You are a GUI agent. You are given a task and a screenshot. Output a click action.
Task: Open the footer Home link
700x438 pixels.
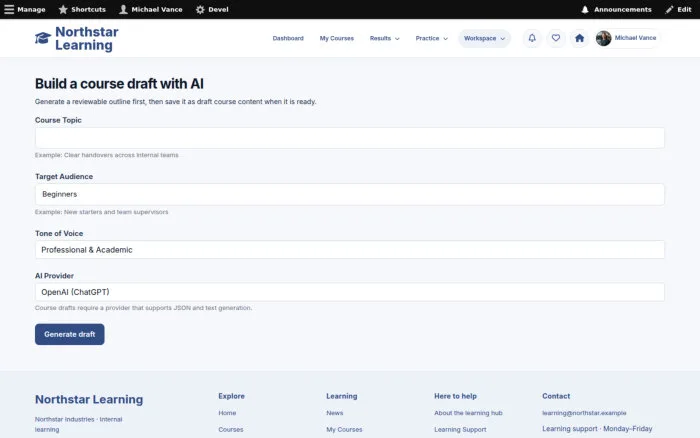[x=227, y=413]
